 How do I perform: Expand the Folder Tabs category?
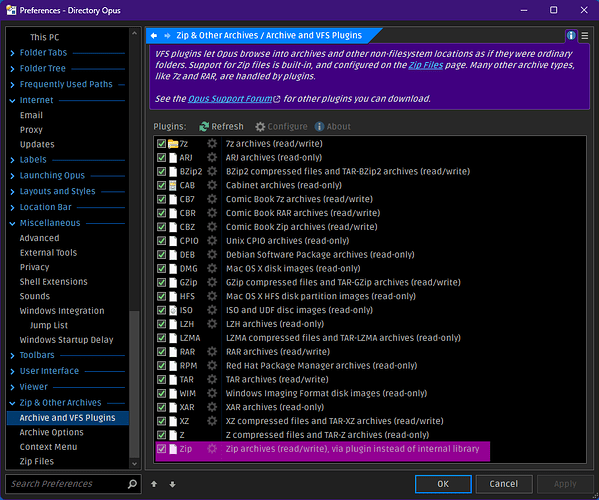pyautogui.click(x=13, y=53)
